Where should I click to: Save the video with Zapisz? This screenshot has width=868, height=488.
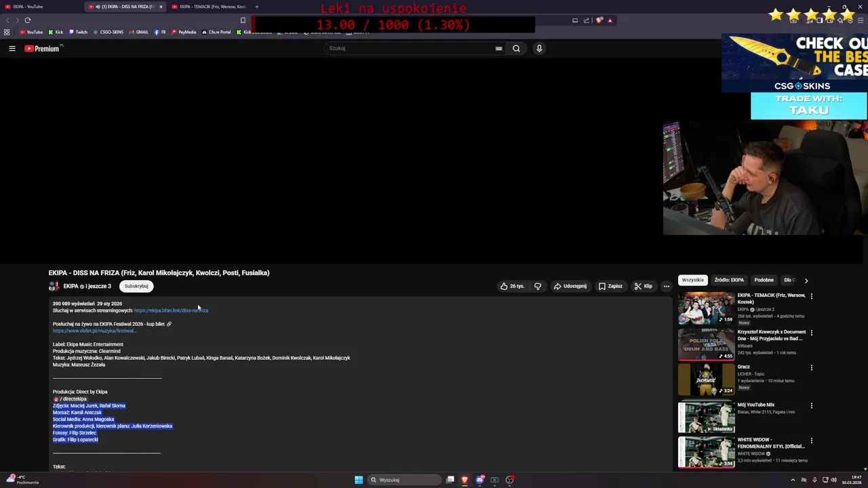(x=610, y=286)
